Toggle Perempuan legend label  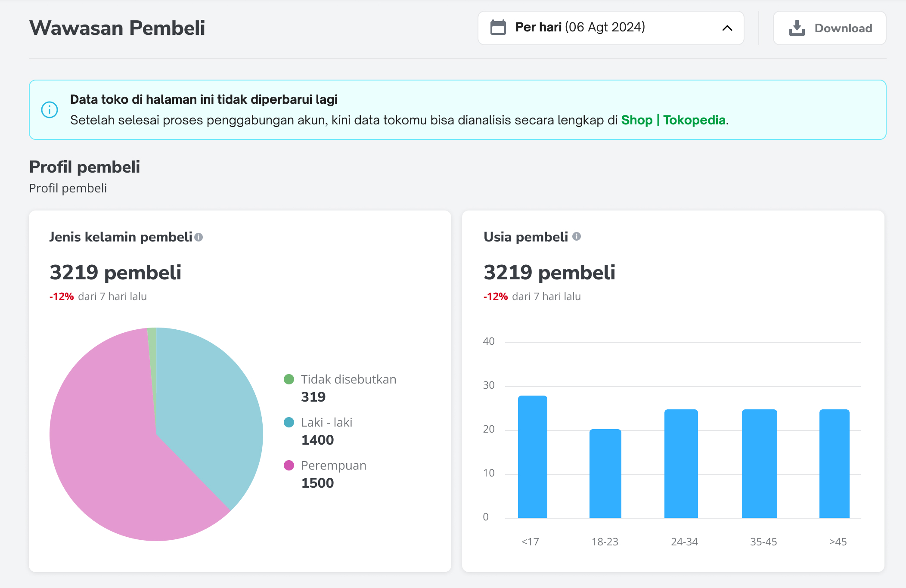[x=334, y=465]
